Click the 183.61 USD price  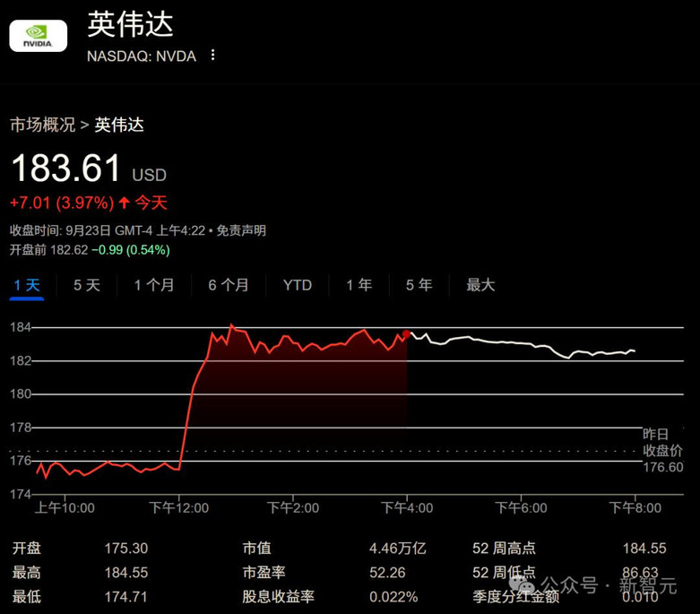(65, 169)
